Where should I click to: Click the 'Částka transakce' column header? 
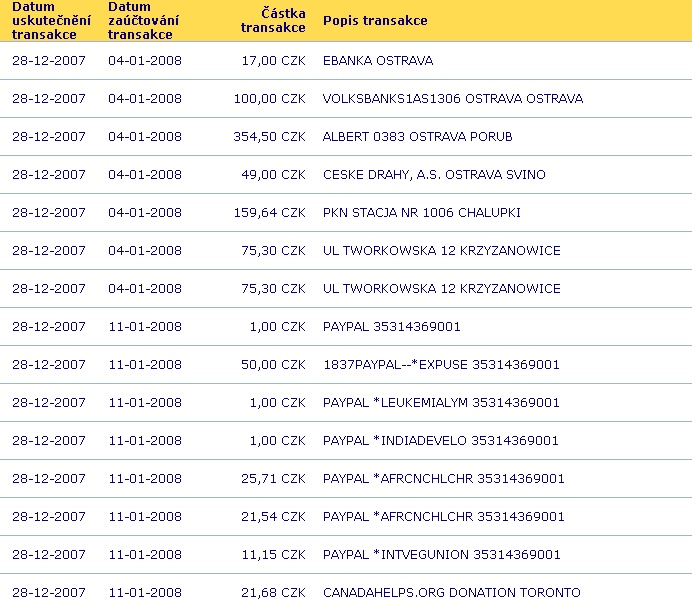[x=273, y=20]
